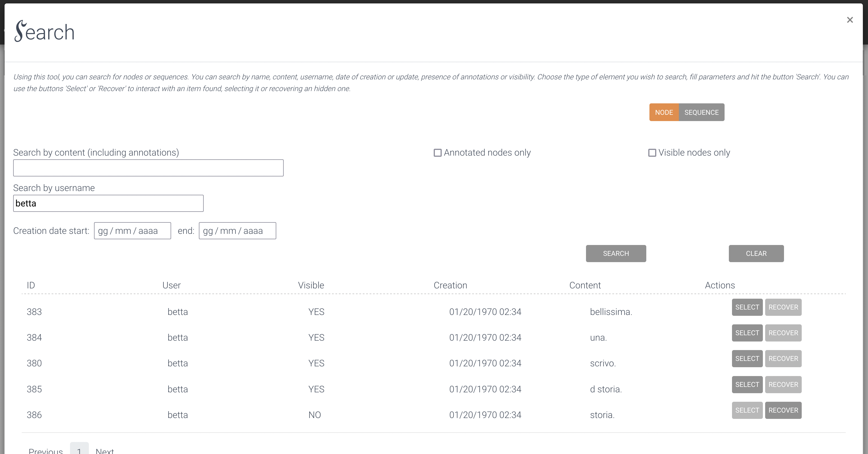Go to the Next results page
This screenshot has height=454, width=868.
click(105, 451)
